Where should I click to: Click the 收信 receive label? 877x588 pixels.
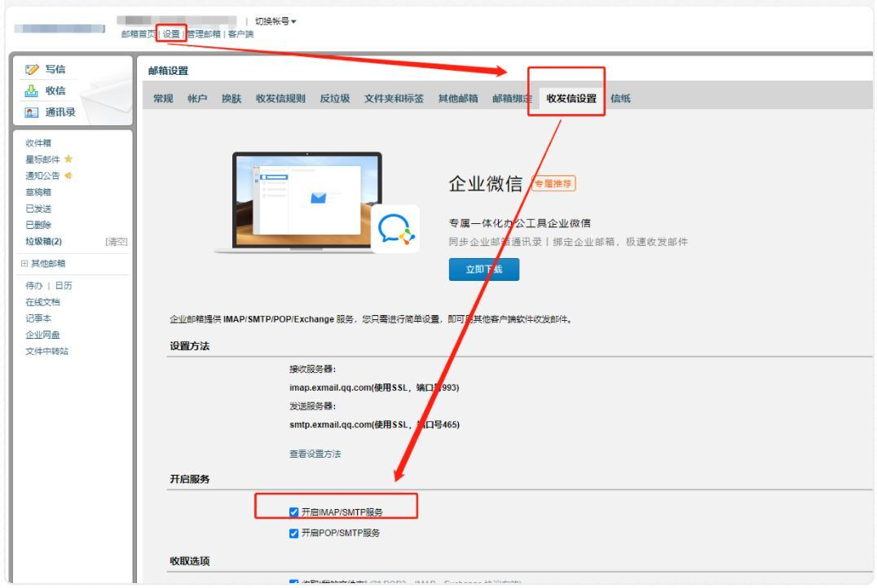click(x=55, y=90)
